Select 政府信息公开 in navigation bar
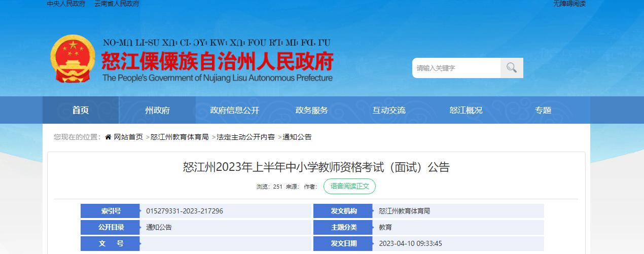Screen dimensions: 644x254 [234, 111]
